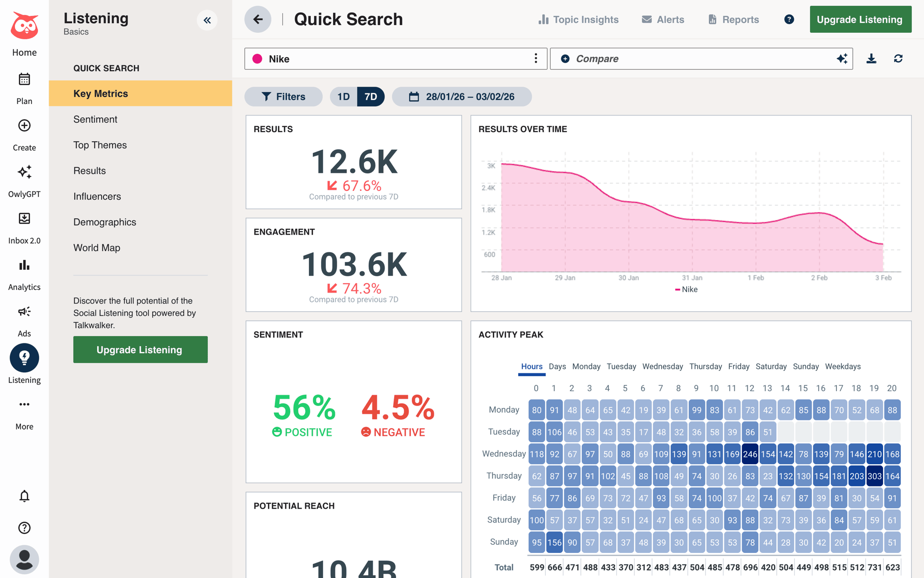Toggle Nike legend in results chart
The height and width of the screenshot is (578, 924).
[x=687, y=289]
